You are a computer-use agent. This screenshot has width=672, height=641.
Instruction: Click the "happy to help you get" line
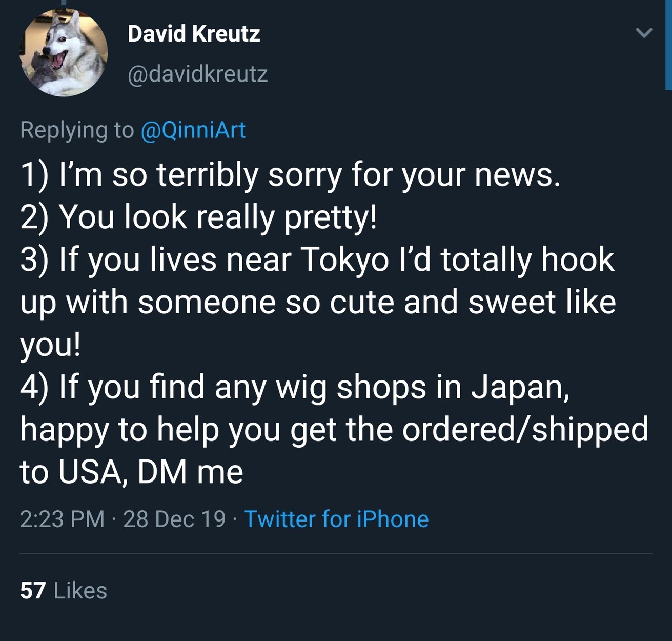click(334, 429)
